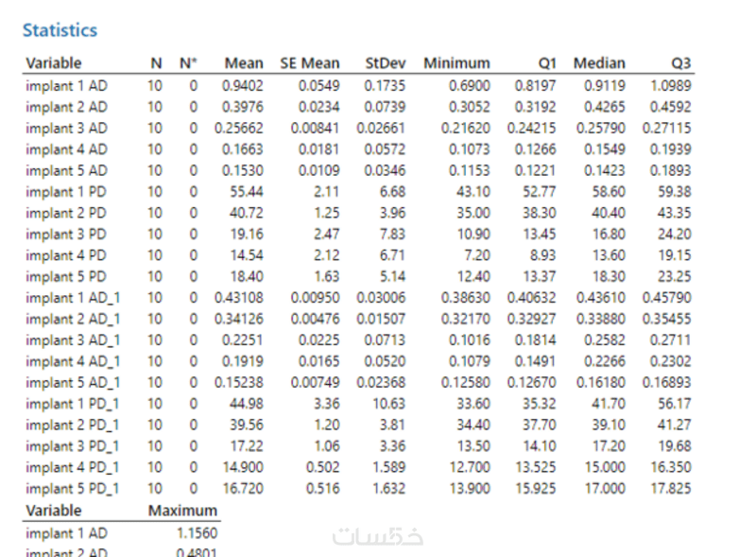Click the 'implant 1 AD' row label in top table
Viewport: 756px width, 557px height.
click(x=66, y=86)
